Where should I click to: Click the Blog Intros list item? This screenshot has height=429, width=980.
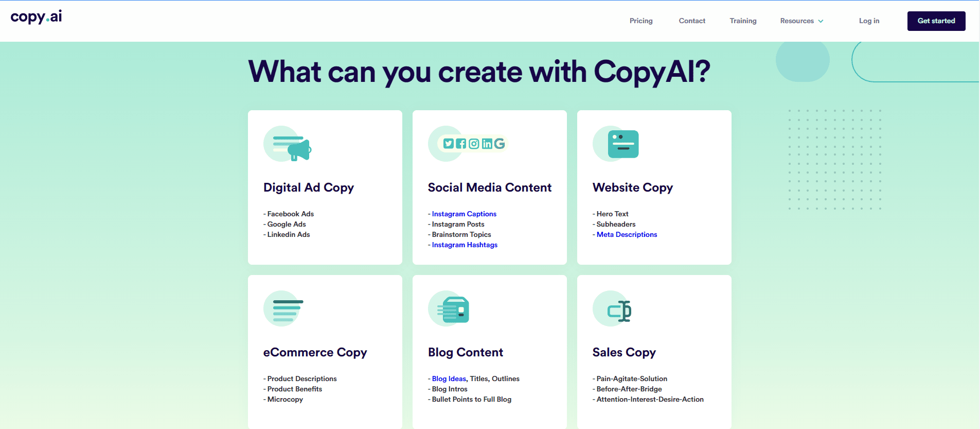tap(448, 389)
